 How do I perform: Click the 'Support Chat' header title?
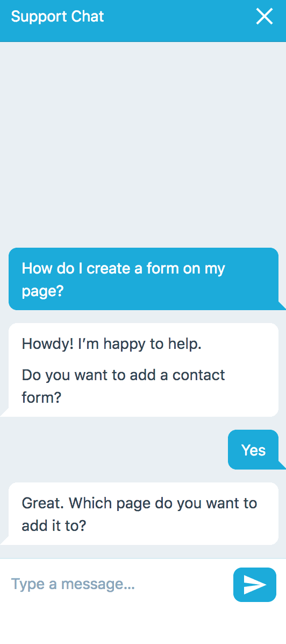[58, 17]
